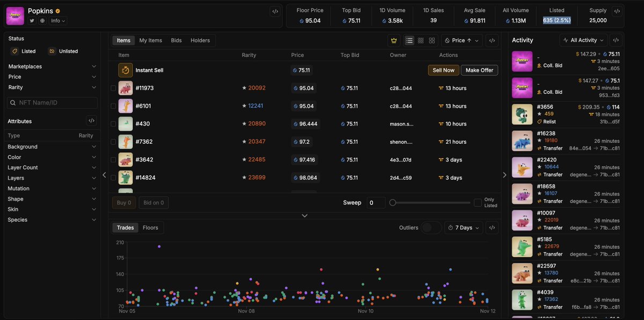Image resolution: width=644 pixels, height=320 pixels.
Task: Collapse the left filter panel arrow
Action: [104, 175]
